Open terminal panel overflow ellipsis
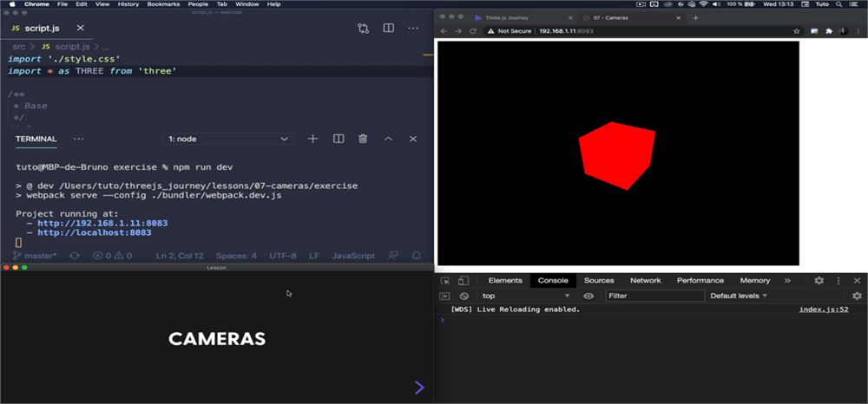Image resolution: width=868 pixels, height=404 pixels. pos(79,139)
